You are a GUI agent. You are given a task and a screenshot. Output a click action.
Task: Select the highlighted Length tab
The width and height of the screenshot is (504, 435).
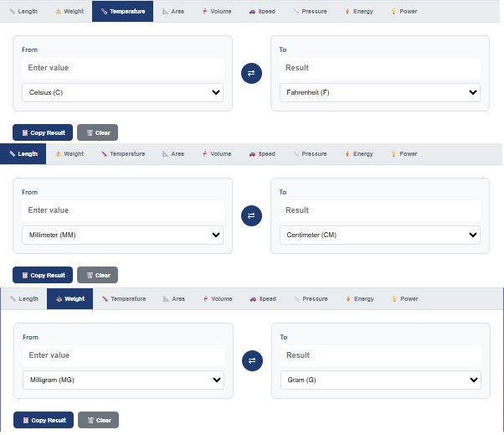23,154
